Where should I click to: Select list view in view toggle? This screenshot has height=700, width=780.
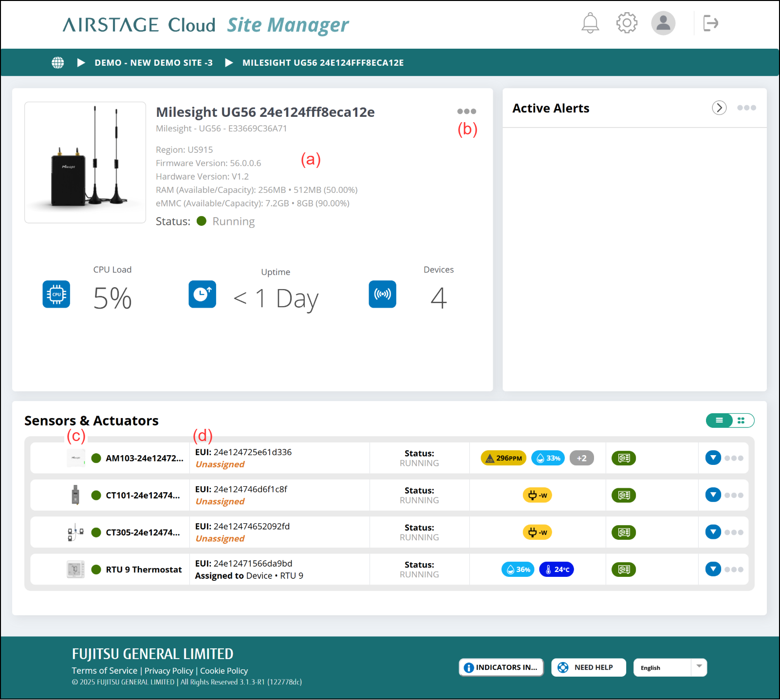[x=719, y=421]
